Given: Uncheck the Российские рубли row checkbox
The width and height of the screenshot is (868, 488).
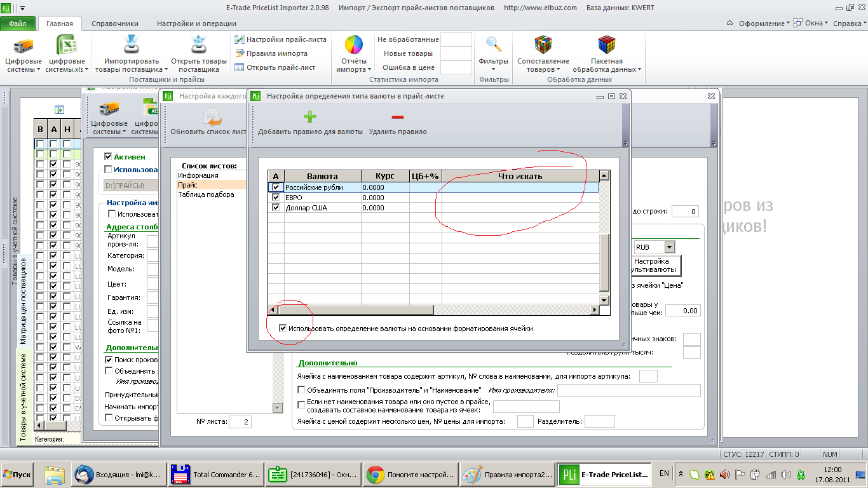Looking at the screenshot, I should pos(276,187).
